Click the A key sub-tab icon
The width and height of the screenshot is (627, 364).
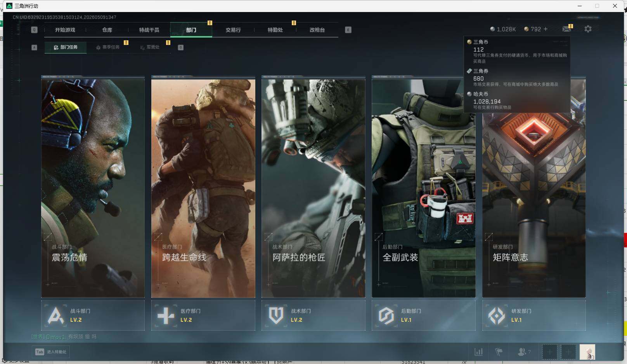(x=34, y=47)
